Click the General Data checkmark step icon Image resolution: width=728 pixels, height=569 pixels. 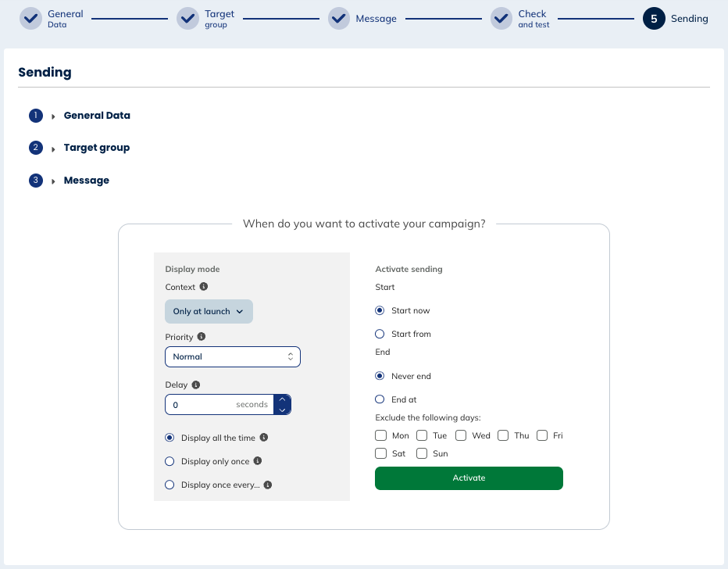coord(30,19)
